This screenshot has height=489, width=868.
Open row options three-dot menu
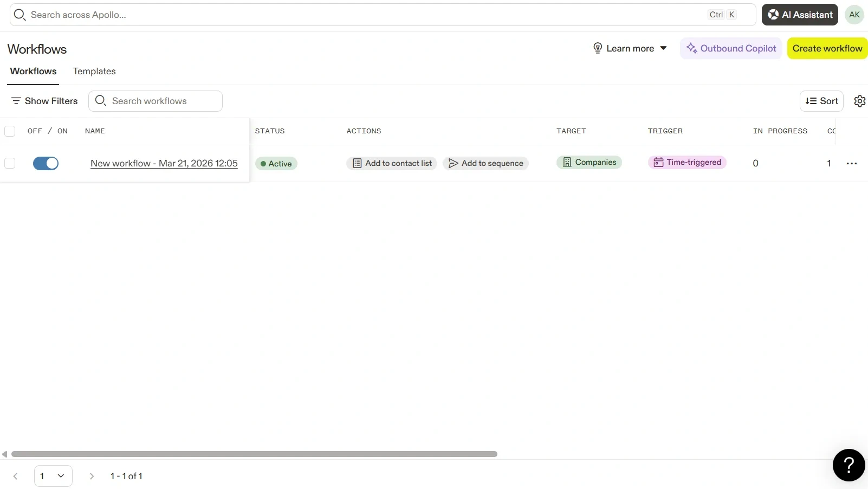[x=851, y=163]
